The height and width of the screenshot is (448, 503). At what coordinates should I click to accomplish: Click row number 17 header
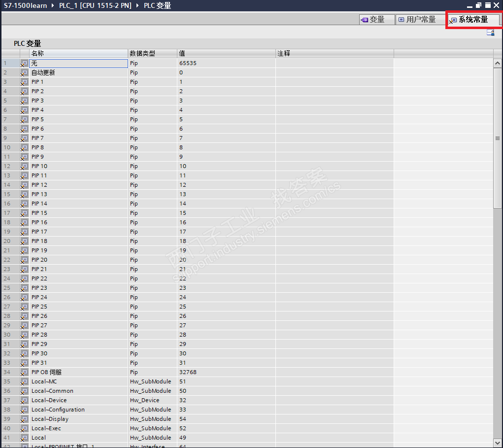(x=7, y=213)
